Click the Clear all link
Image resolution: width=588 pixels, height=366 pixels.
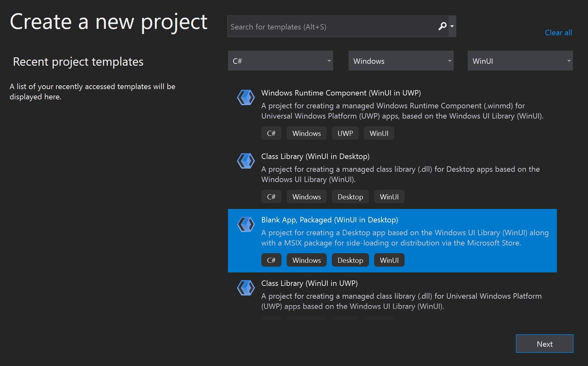coord(558,32)
